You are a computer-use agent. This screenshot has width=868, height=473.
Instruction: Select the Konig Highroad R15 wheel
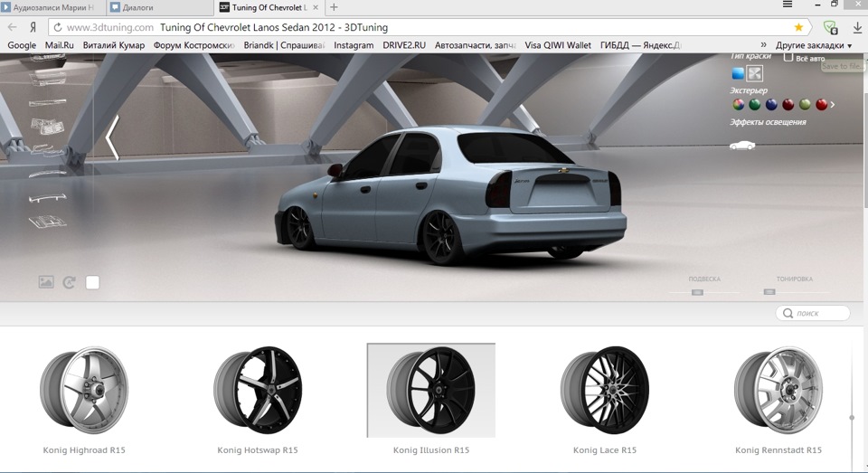(x=84, y=390)
